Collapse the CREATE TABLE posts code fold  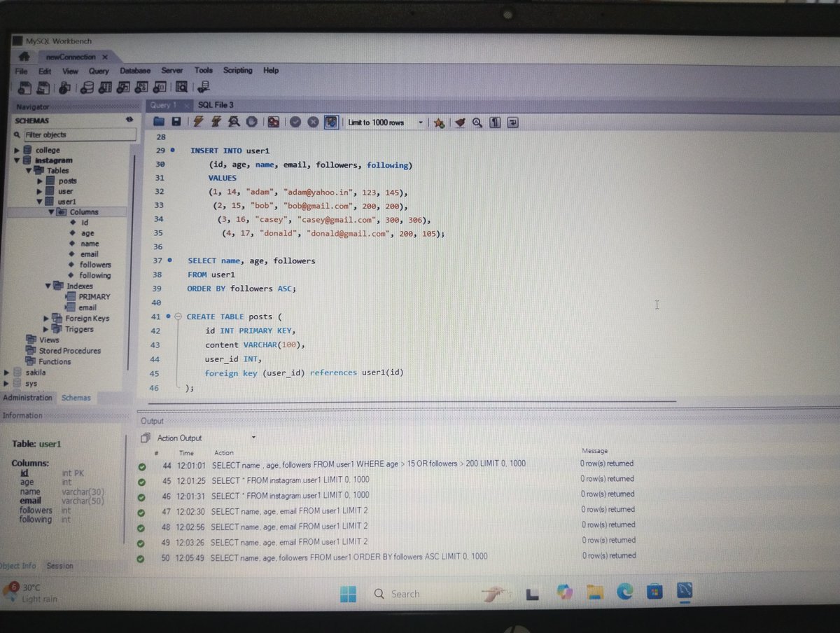pos(178,316)
